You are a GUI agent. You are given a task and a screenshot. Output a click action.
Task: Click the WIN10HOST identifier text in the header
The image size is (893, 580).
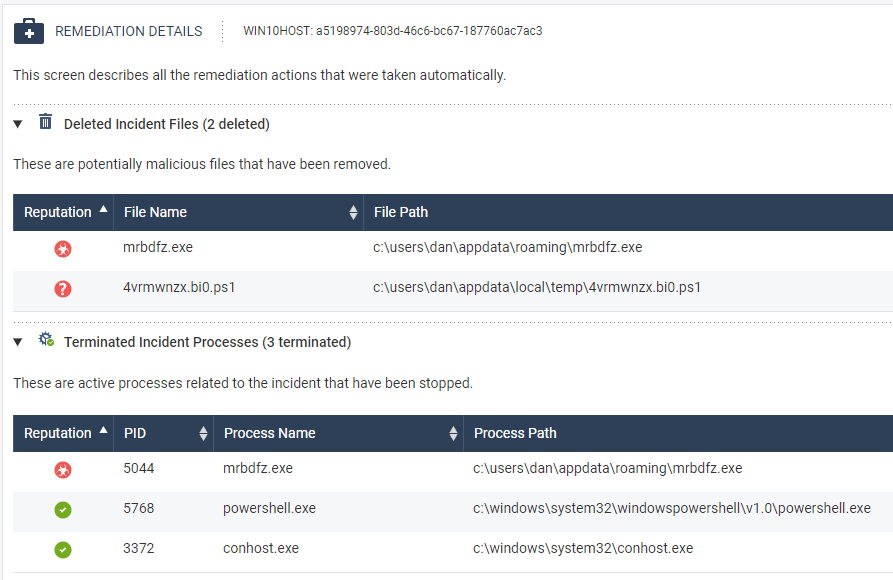coord(392,31)
